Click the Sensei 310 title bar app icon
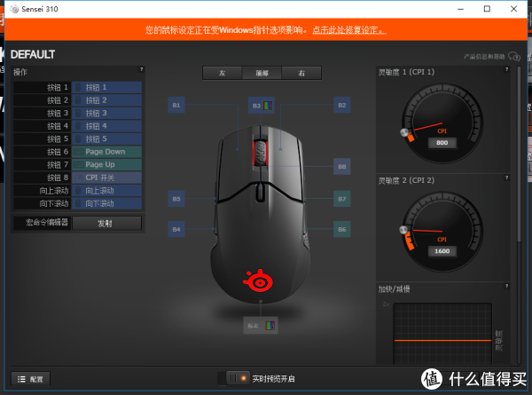Image resolution: width=532 pixels, height=395 pixels. pyautogui.click(x=14, y=9)
